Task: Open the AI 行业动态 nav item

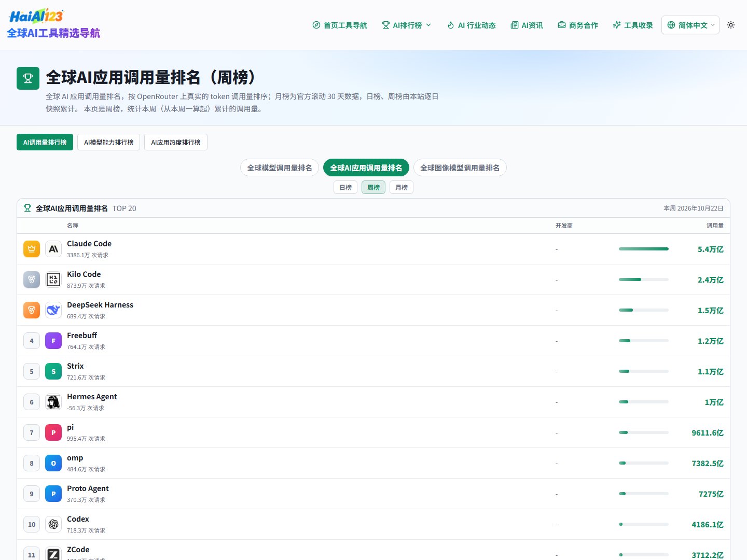Action: 472,25
